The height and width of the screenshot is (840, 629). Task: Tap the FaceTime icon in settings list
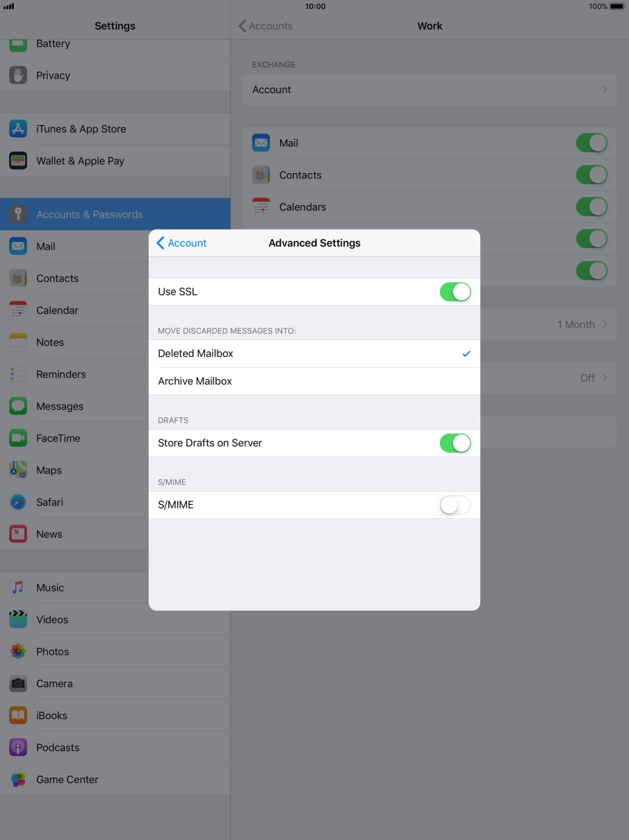(x=18, y=438)
